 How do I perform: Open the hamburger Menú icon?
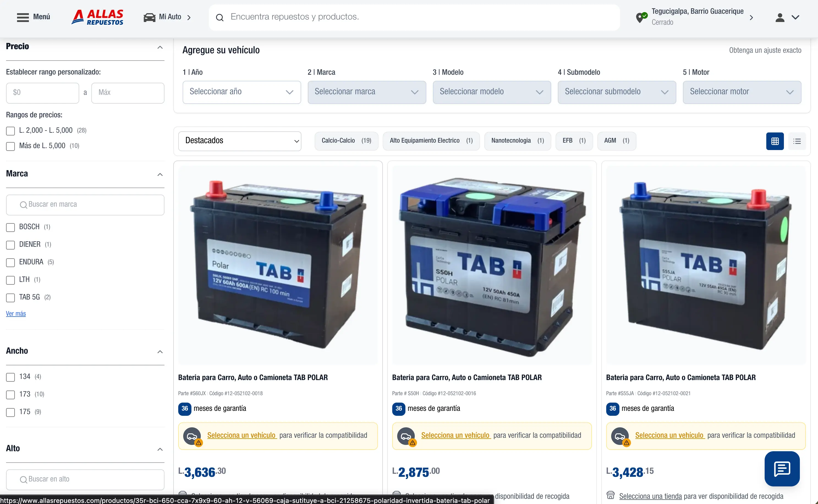(23, 17)
